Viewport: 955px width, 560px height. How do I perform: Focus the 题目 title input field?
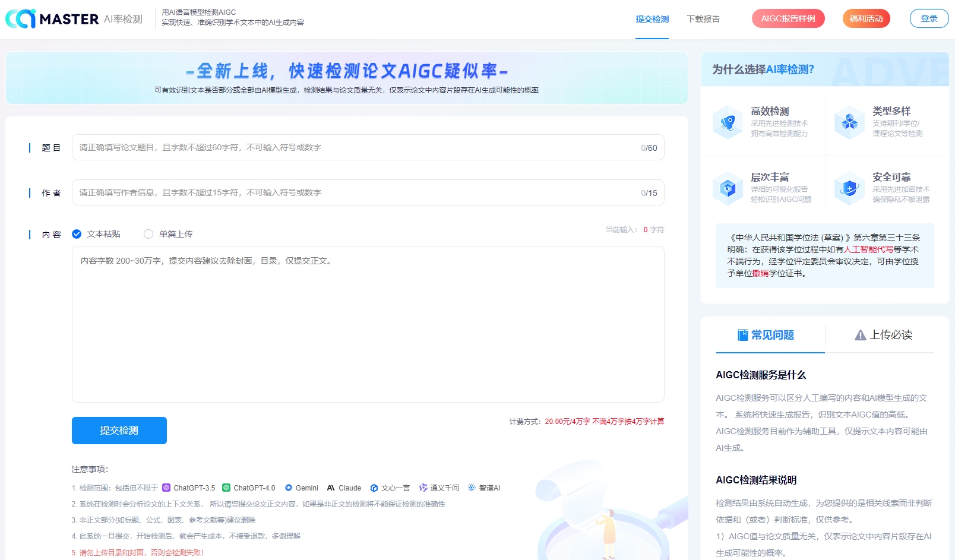356,147
